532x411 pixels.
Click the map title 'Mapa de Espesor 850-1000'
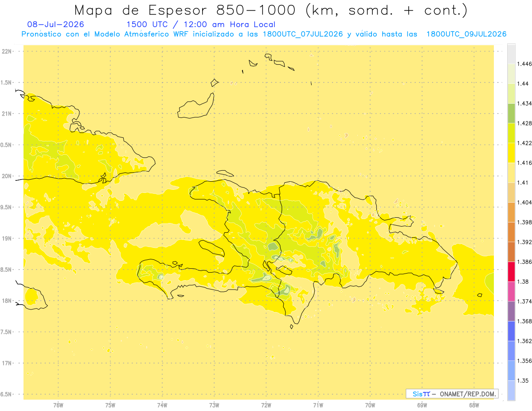pos(186,10)
